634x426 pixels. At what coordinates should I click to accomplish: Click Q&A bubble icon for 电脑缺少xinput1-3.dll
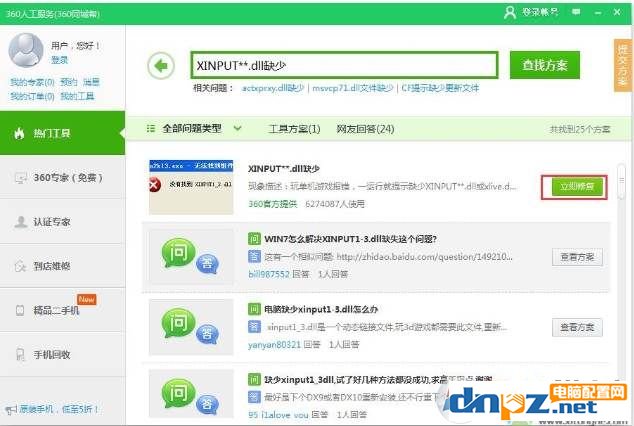click(x=190, y=327)
